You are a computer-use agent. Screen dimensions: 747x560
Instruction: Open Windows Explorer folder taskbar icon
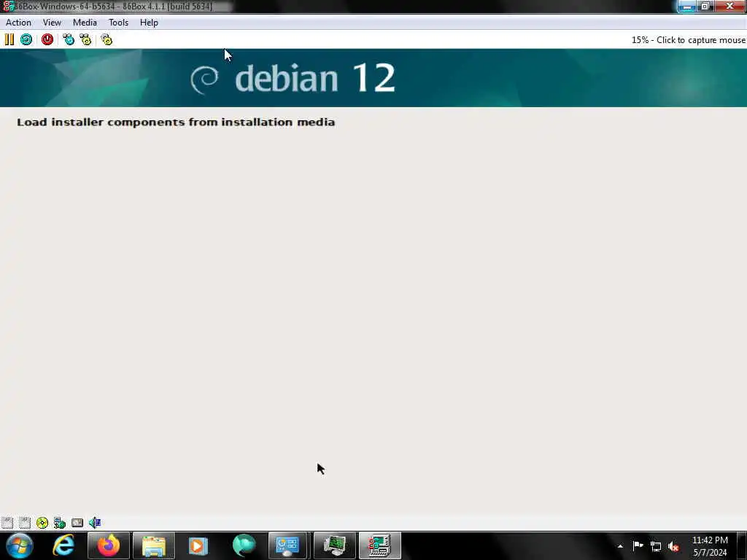click(x=153, y=545)
